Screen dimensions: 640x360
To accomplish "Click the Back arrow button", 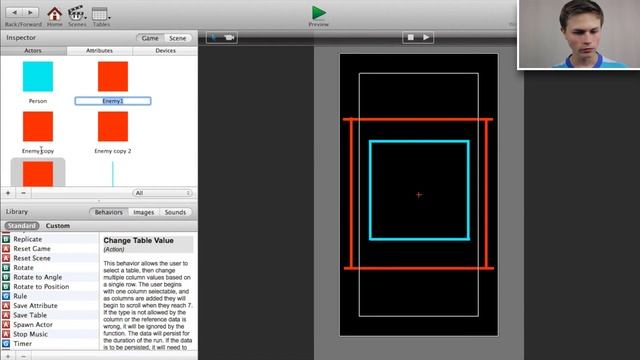I will [x=14, y=13].
